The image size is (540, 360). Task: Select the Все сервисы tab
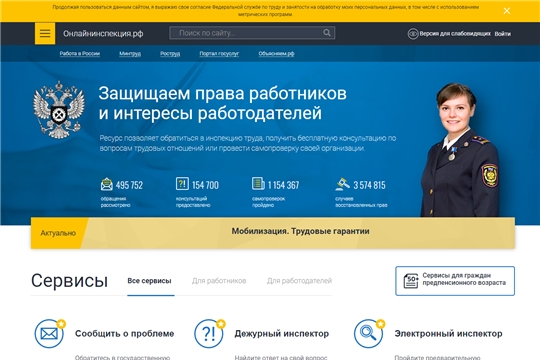149,281
